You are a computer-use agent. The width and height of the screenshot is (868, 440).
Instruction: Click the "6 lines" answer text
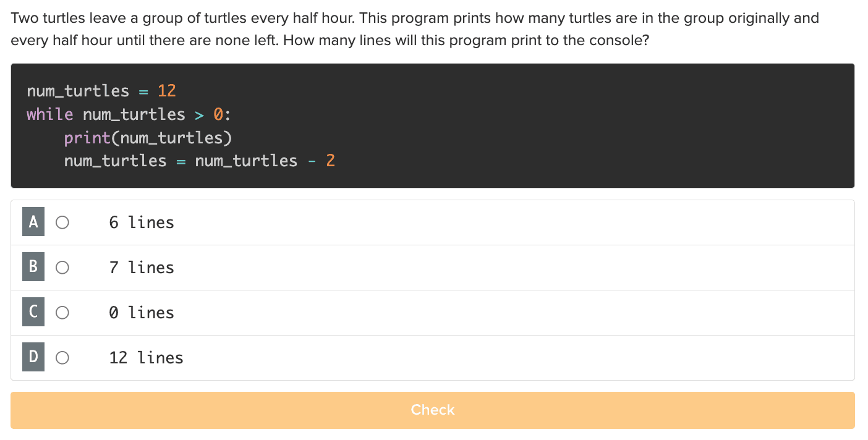coord(142,222)
